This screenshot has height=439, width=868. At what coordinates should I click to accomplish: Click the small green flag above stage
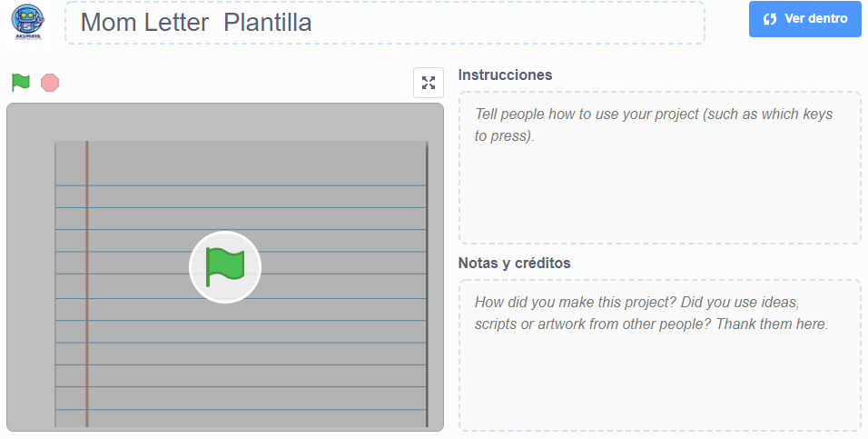21,83
